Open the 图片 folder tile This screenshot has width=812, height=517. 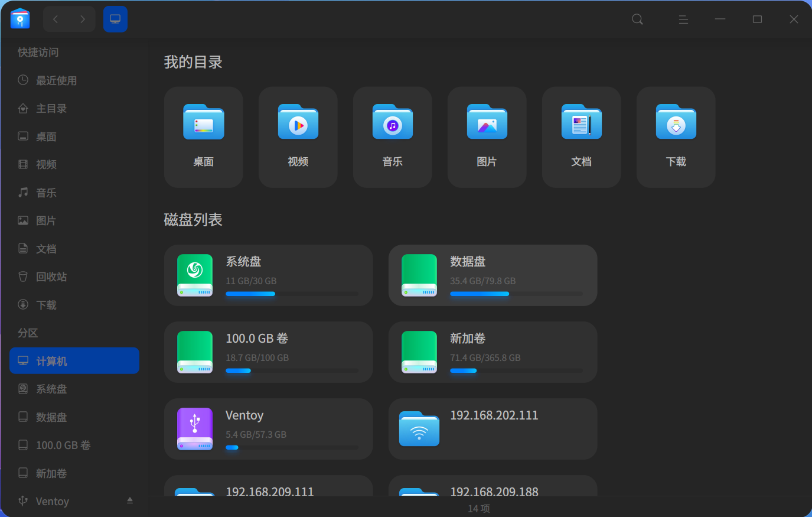tap(487, 137)
